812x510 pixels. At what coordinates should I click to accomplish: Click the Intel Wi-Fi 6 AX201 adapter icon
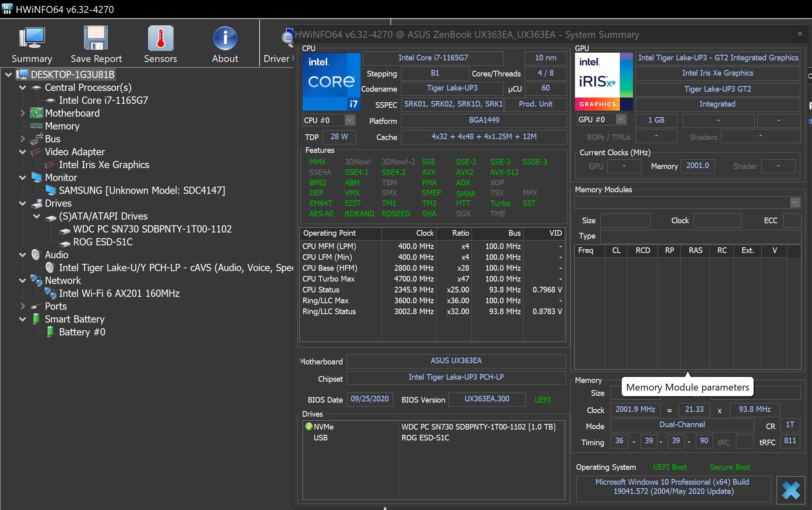click(x=50, y=293)
